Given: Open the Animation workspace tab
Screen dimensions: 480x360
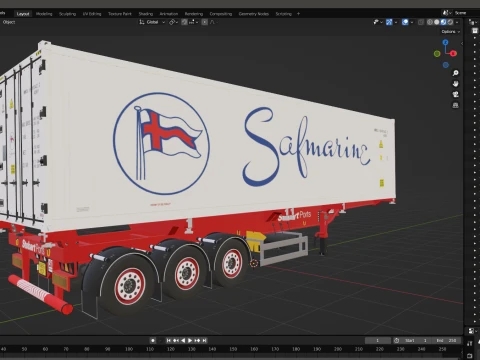Looking at the screenshot, I should click(x=169, y=14).
